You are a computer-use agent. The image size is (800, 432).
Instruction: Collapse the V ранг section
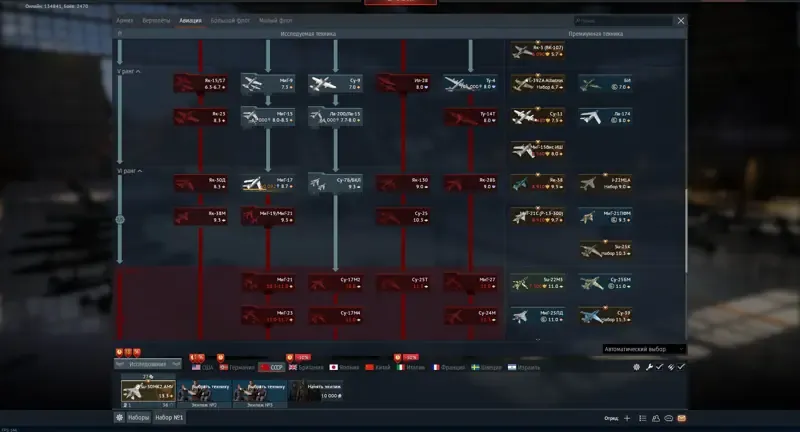[x=129, y=71]
